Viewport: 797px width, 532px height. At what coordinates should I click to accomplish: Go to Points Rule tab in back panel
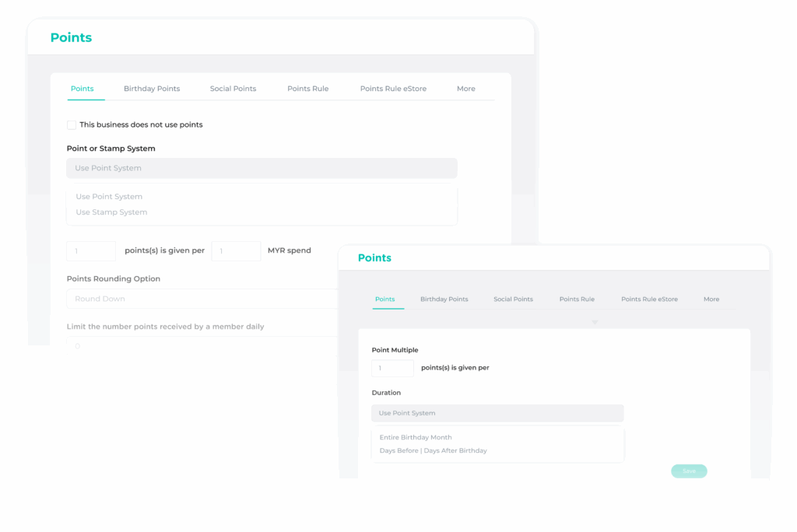pos(307,89)
